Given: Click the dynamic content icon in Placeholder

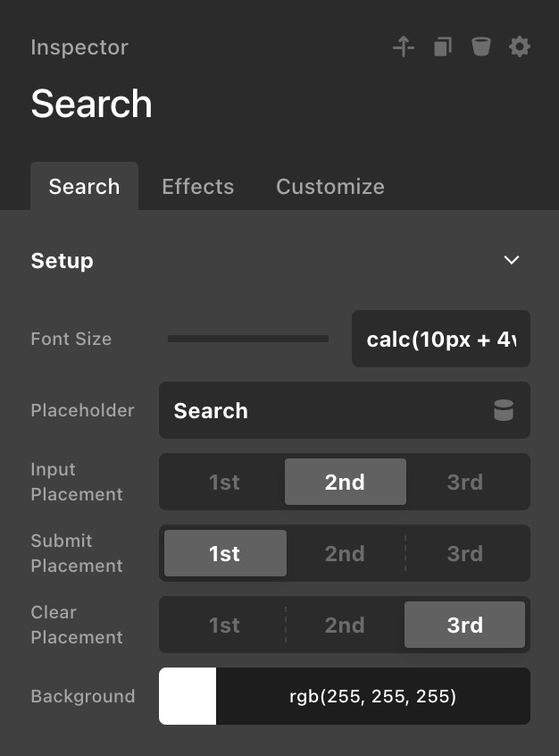Looking at the screenshot, I should [504, 411].
